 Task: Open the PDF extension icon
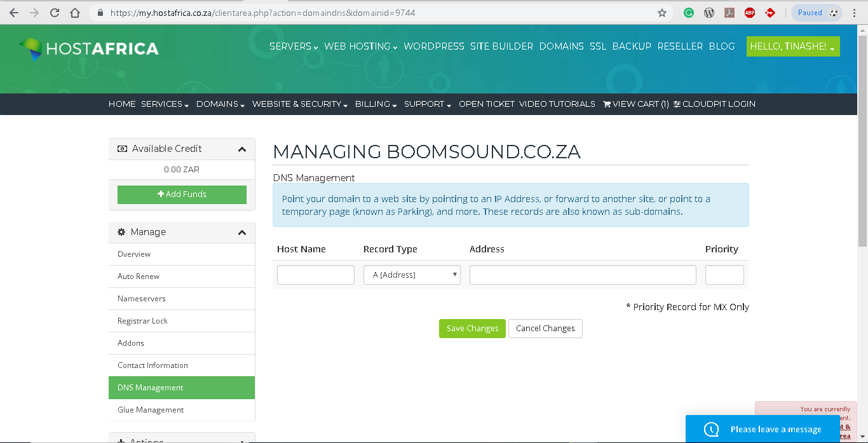(x=729, y=13)
